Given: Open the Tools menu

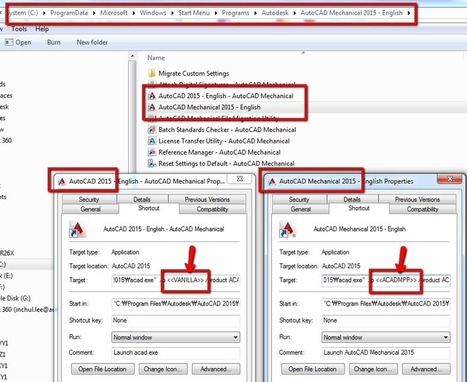Looking at the screenshot, I should tap(19, 29).
